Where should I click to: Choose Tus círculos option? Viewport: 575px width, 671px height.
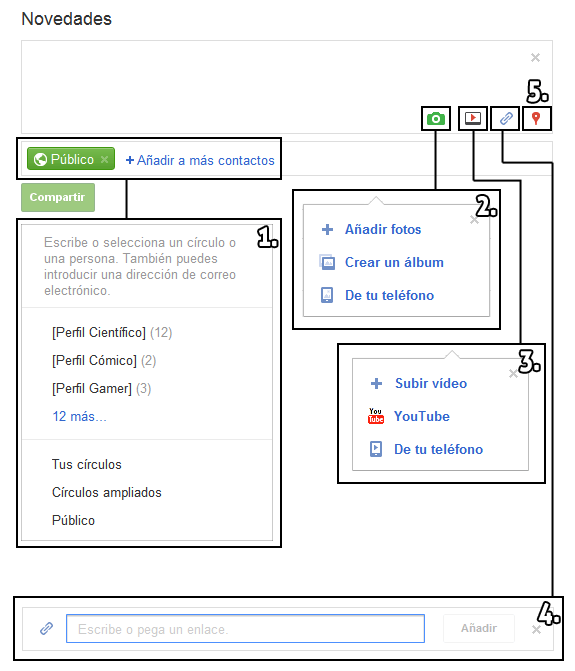click(87, 464)
